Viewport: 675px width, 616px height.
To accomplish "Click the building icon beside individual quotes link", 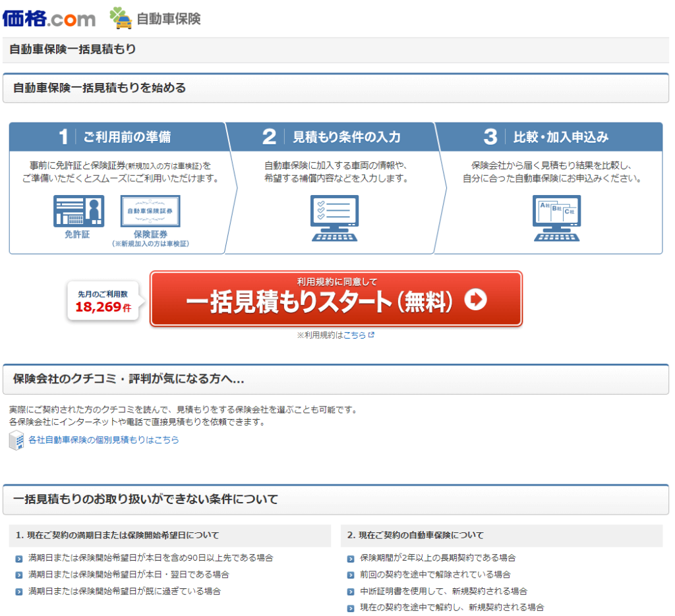I will 16,440.
